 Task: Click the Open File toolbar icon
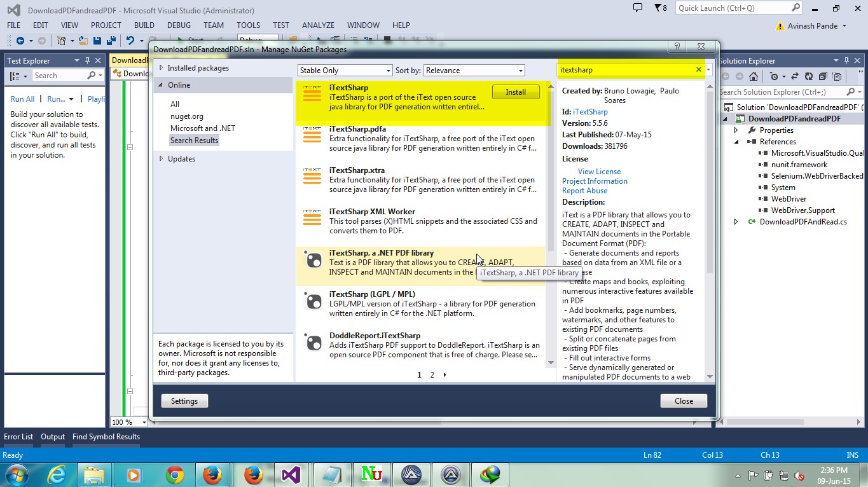coord(85,41)
